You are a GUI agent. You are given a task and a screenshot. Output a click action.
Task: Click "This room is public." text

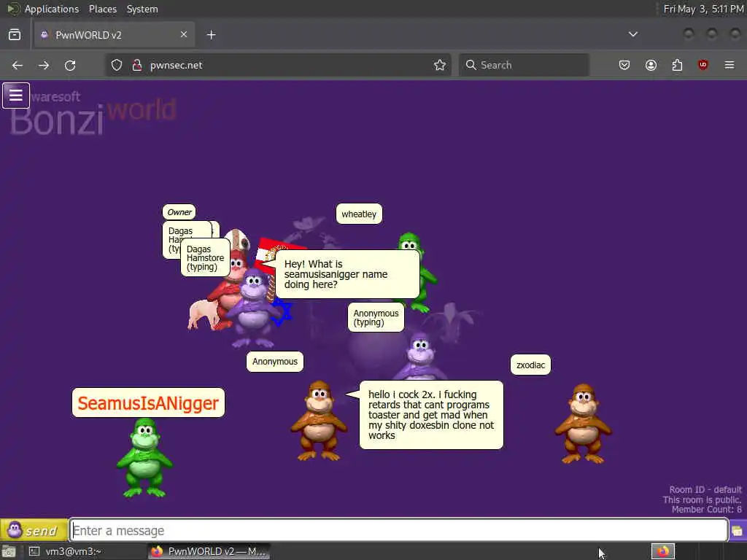(703, 499)
